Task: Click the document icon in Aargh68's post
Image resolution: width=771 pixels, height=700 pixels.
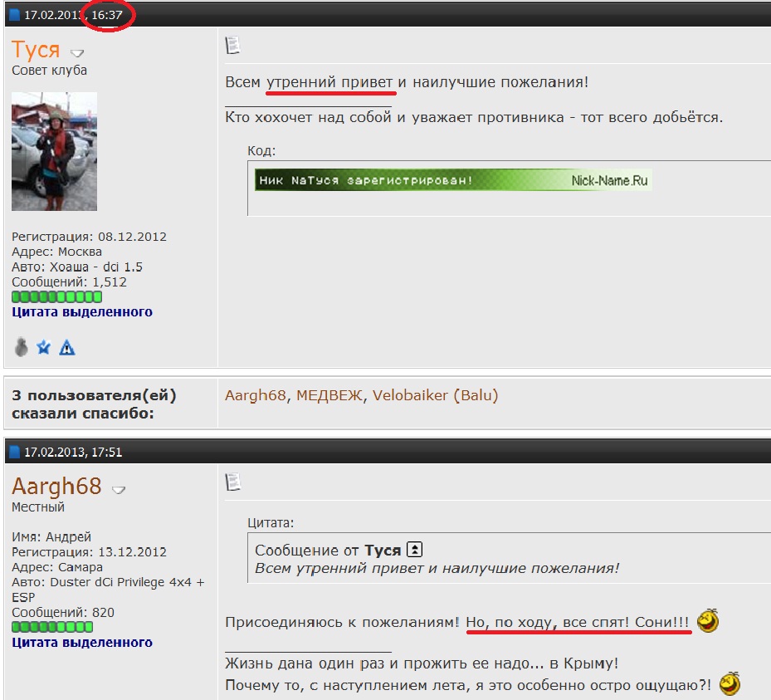Action: click(x=233, y=481)
